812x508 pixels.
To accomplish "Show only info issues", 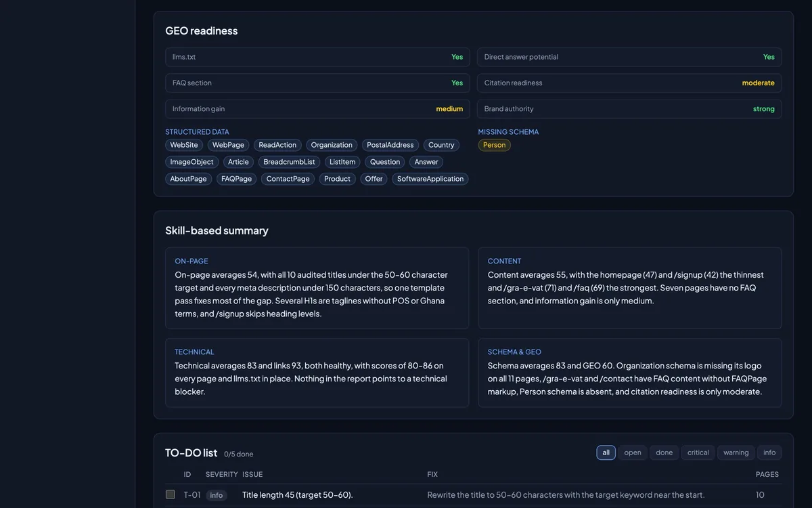I will pyautogui.click(x=769, y=452).
